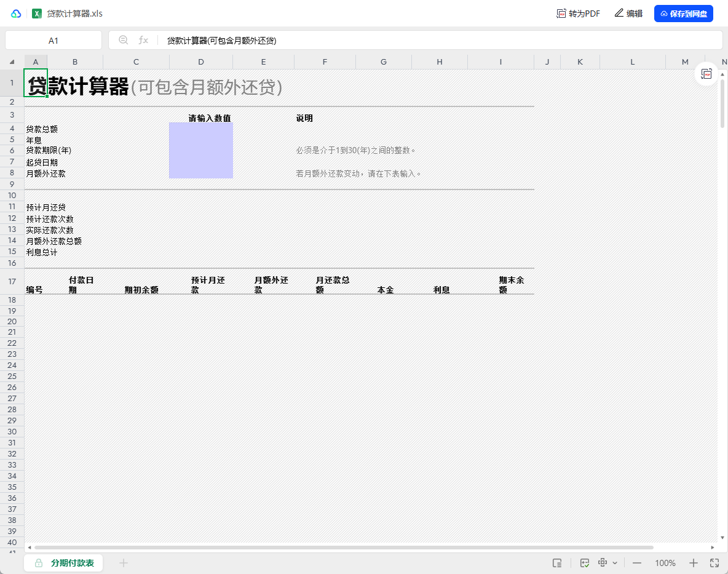Expand the Name Box showing A1

53,40
